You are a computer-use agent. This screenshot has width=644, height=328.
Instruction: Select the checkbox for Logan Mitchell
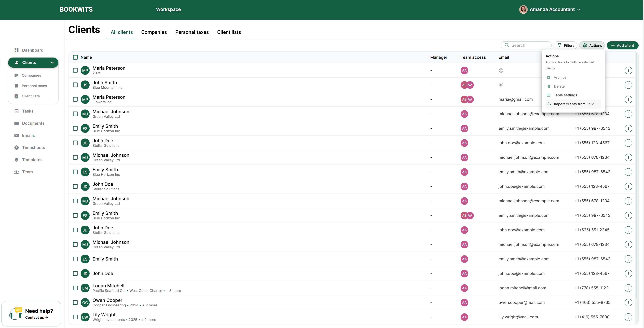click(75, 288)
